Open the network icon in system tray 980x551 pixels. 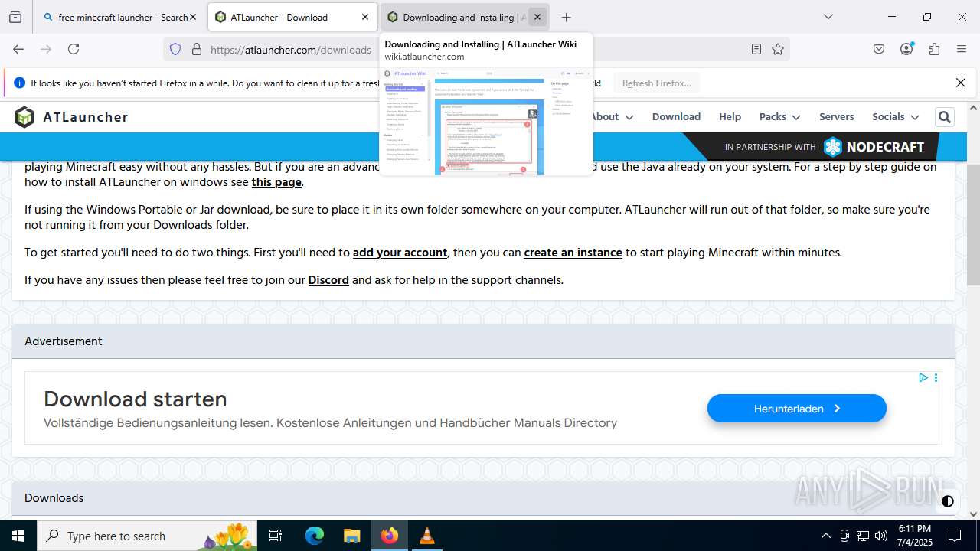(863, 536)
